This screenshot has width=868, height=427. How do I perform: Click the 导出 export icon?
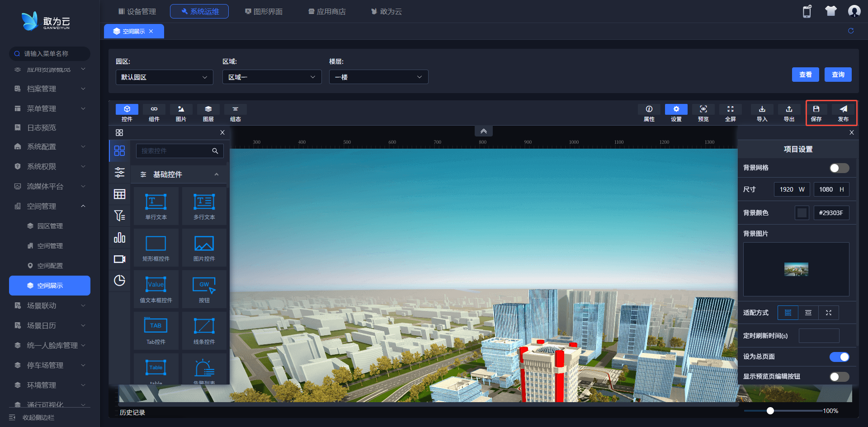pos(789,113)
